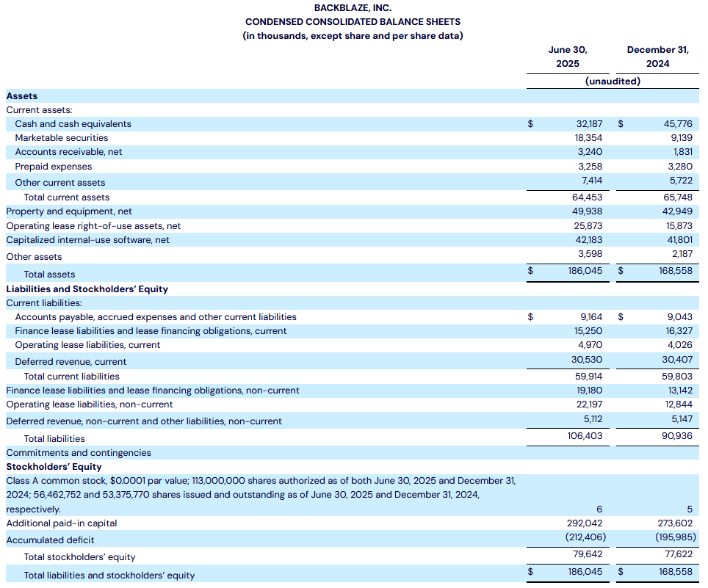Click cash value 32,187
Viewport: 708px width, 588px height.
coord(589,123)
